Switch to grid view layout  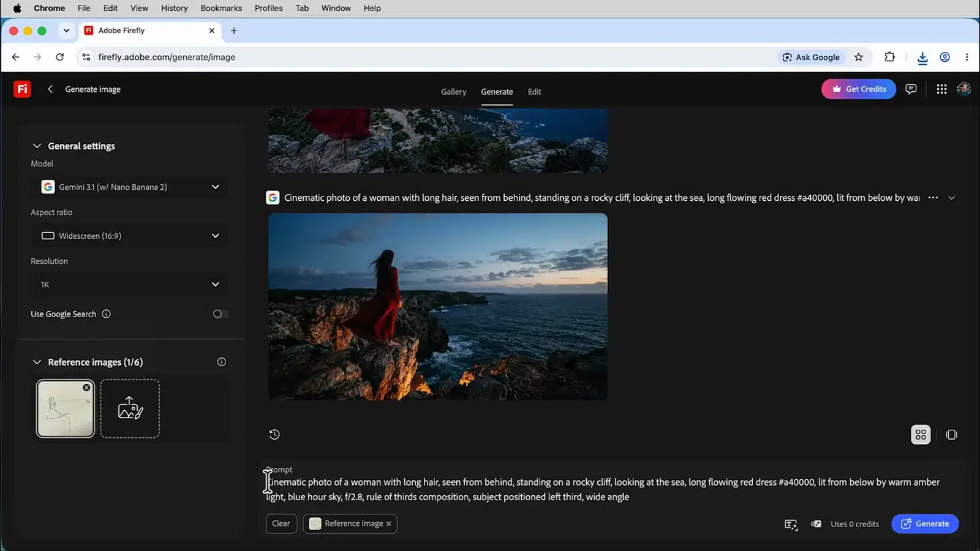(921, 435)
